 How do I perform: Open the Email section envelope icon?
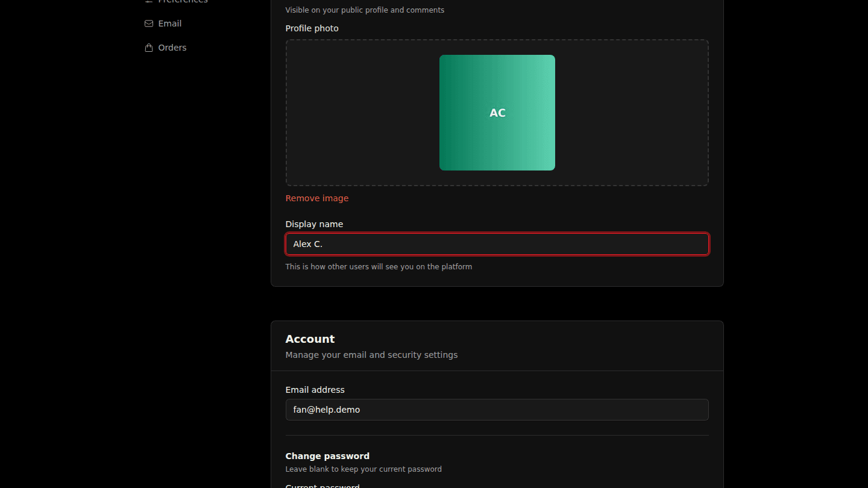(149, 23)
